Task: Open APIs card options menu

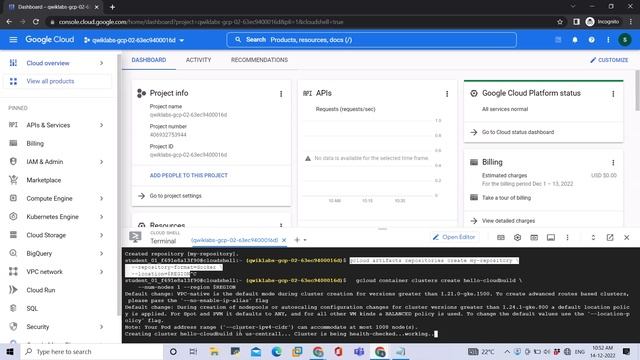Action: coord(447,94)
